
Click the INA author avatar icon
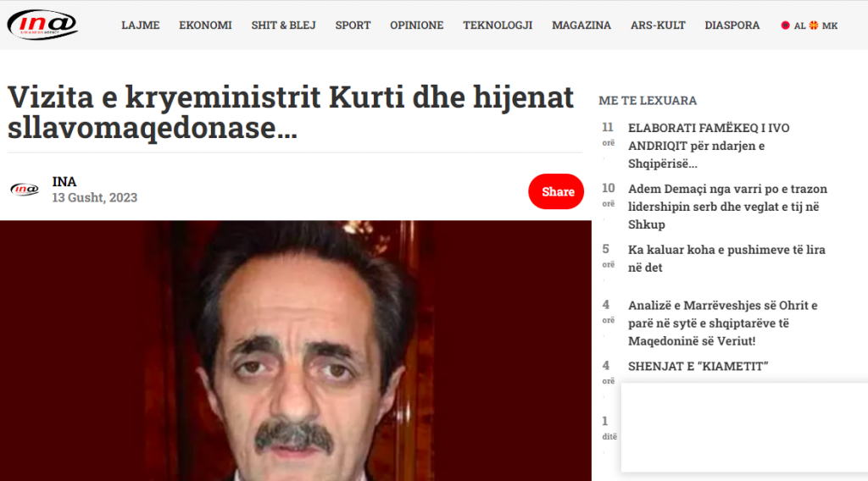pyautogui.click(x=25, y=190)
